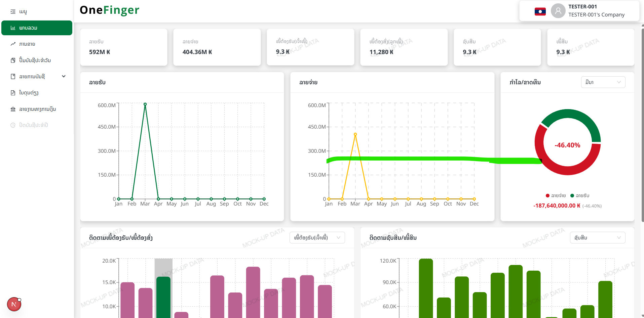Click the journal icon for ປຶ້ມບັນຊີປະຈຳວັນ
The height and width of the screenshot is (318, 644).
[13, 60]
